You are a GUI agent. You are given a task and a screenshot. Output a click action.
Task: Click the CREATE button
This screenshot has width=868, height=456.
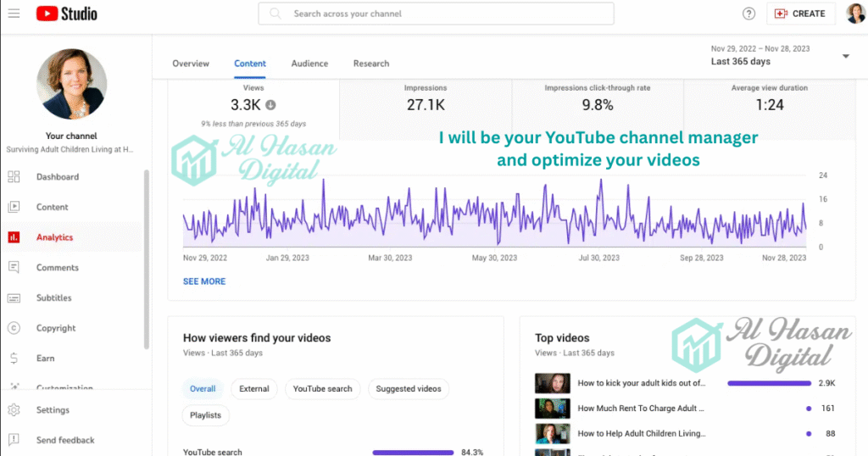800,14
